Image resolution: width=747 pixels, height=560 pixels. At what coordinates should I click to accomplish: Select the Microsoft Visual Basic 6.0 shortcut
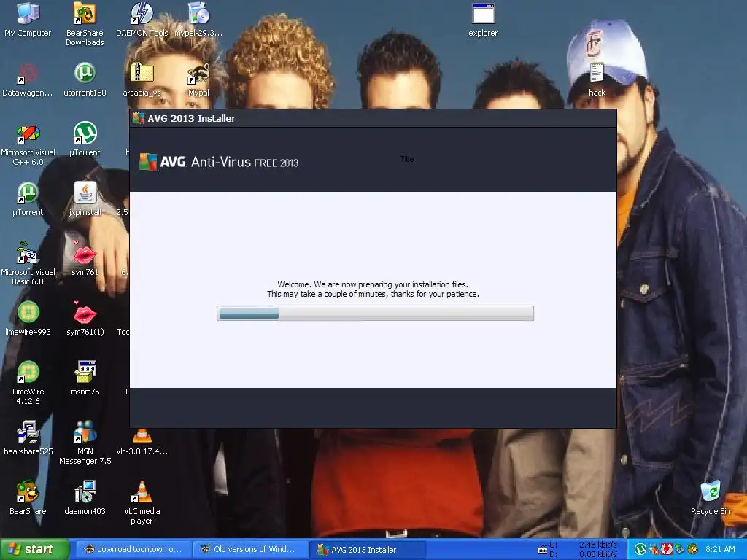click(28, 264)
